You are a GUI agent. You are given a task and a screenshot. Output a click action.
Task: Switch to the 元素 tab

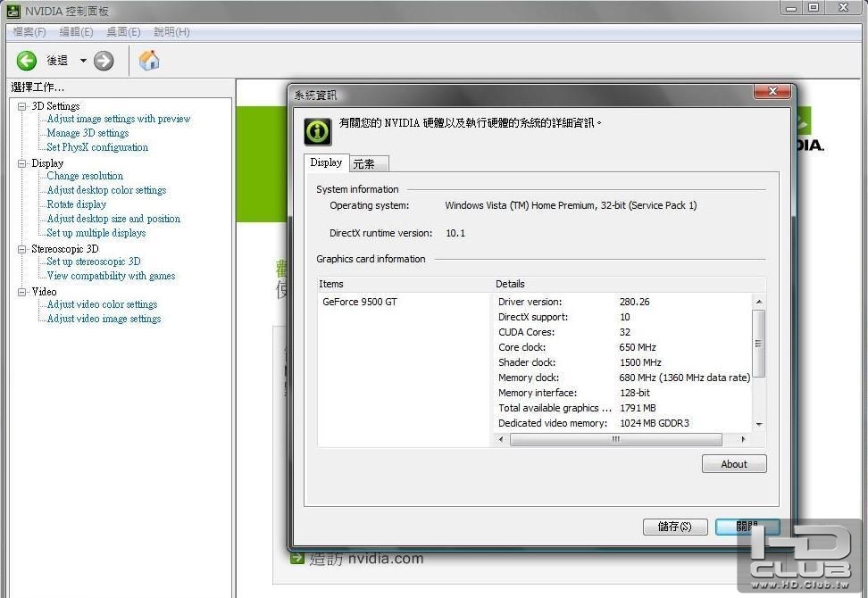pyautogui.click(x=369, y=163)
